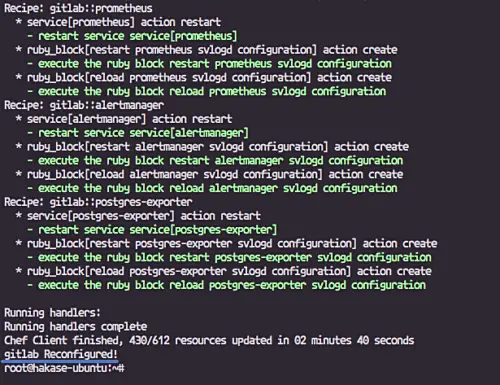Click the 'Recipe: gitlab::prometheus' heading
This screenshot has height=385, width=500.
(x=78, y=8)
